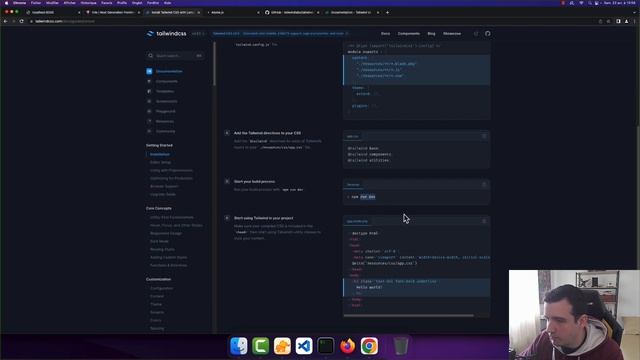640x360 pixels.
Task: Open Docs in top navigation
Action: tap(385, 33)
